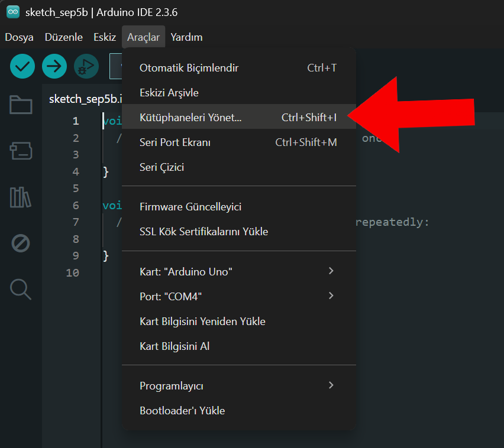This screenshot has height=448, width=504.
Task: Open the Library Manager books icon
Action: (x=21, y=197)
